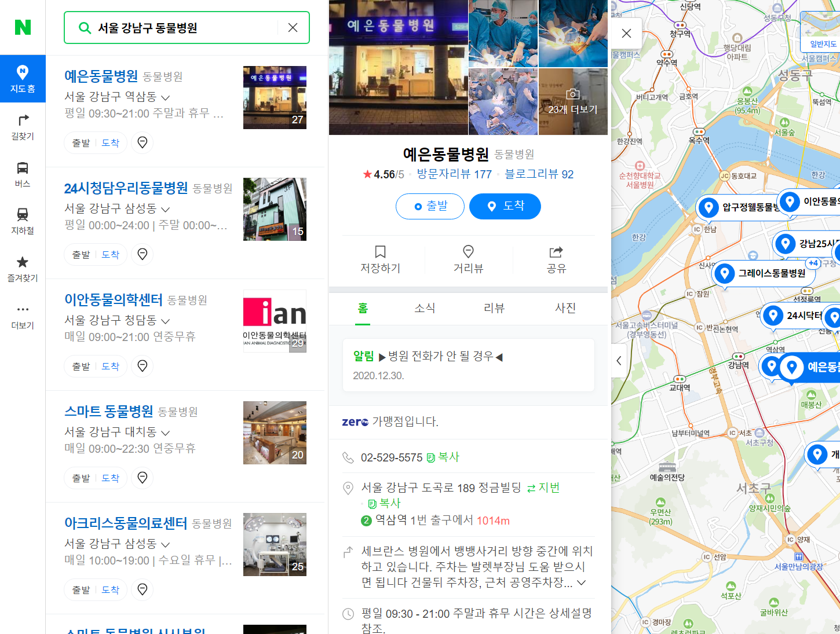The height and width of the screenshot is (634, 840).
Task: Click location pin icon for 아크리스동물의료센터 result
Action: 143,589
